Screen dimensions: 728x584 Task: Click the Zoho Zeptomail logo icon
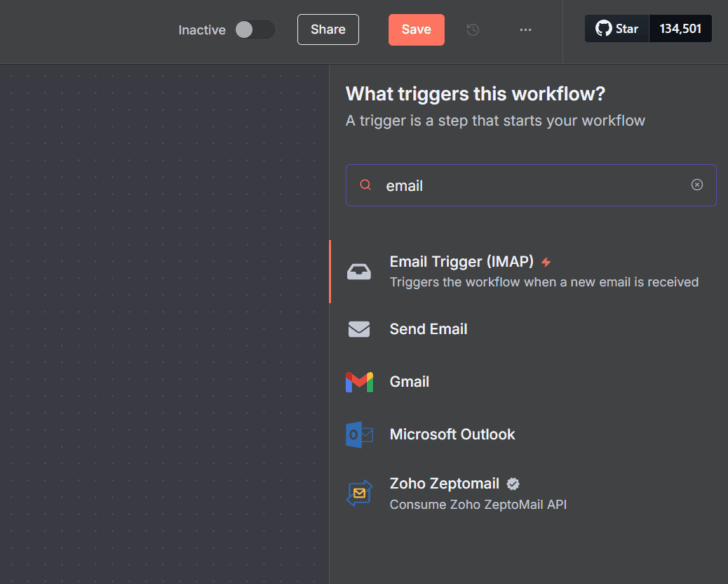point(359,493)
